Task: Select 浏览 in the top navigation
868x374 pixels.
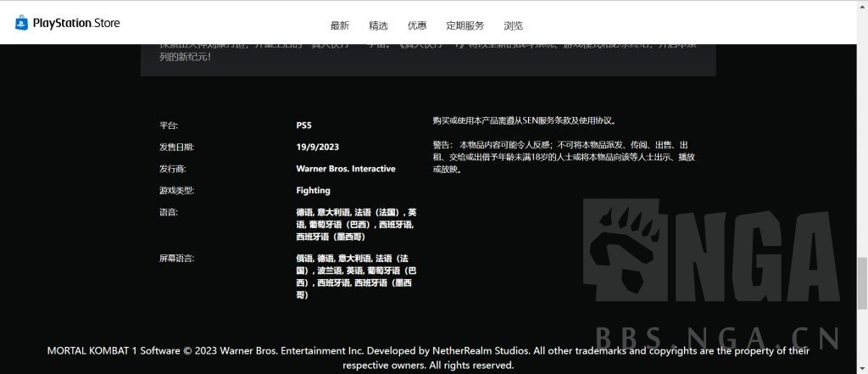Action: tap(513, 26)
